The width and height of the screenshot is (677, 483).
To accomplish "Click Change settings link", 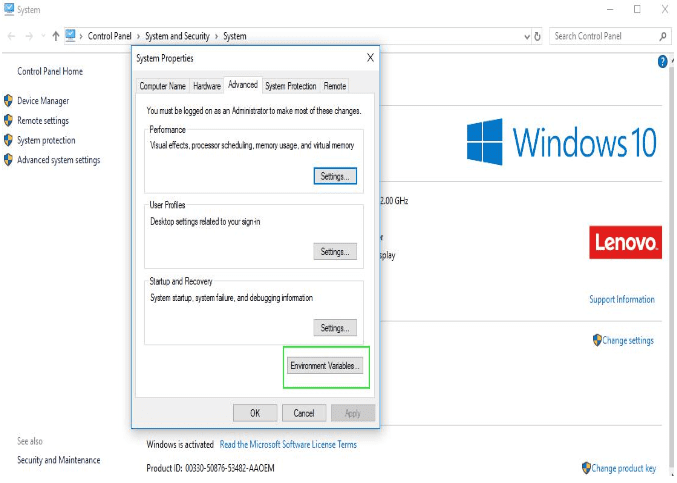I will [x=628, y=341].
